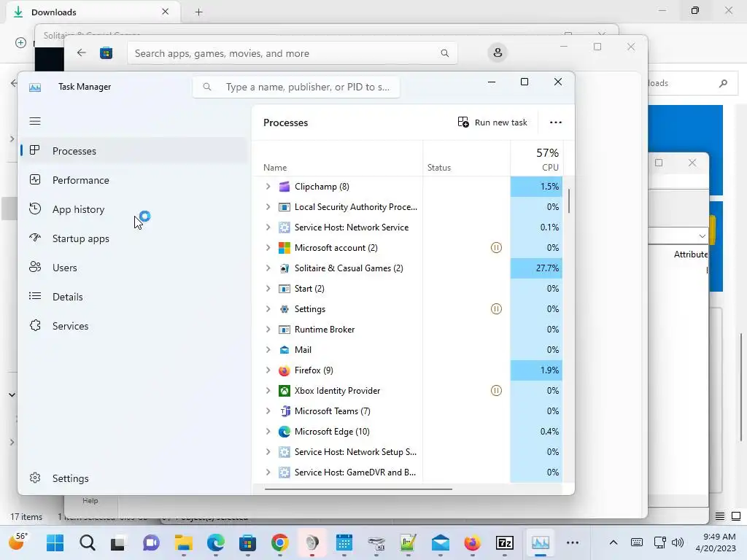Expand the Start (2) process group
The width and height of the screenshot is (747, 560).
point(268,289)
